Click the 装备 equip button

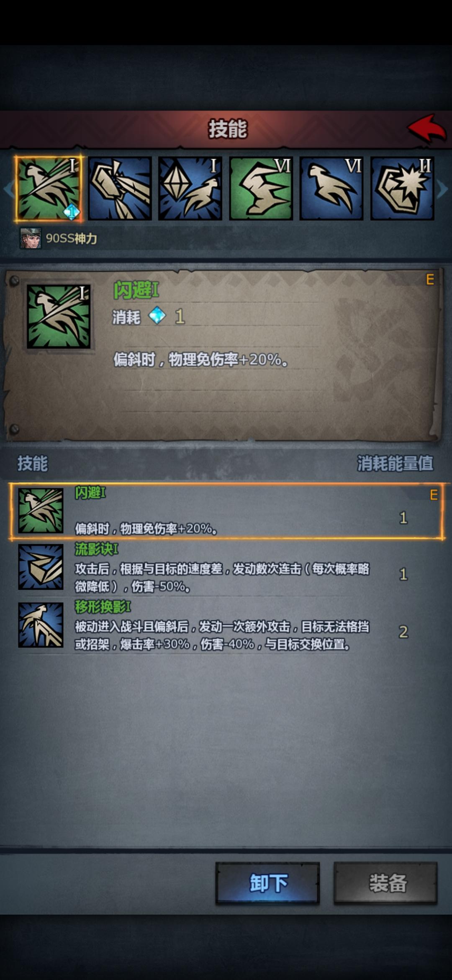click(x=385, y=883)
